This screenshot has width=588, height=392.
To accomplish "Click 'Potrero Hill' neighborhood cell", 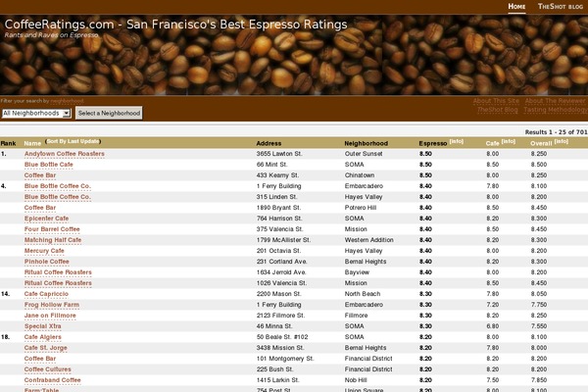I will click(361, 208).
